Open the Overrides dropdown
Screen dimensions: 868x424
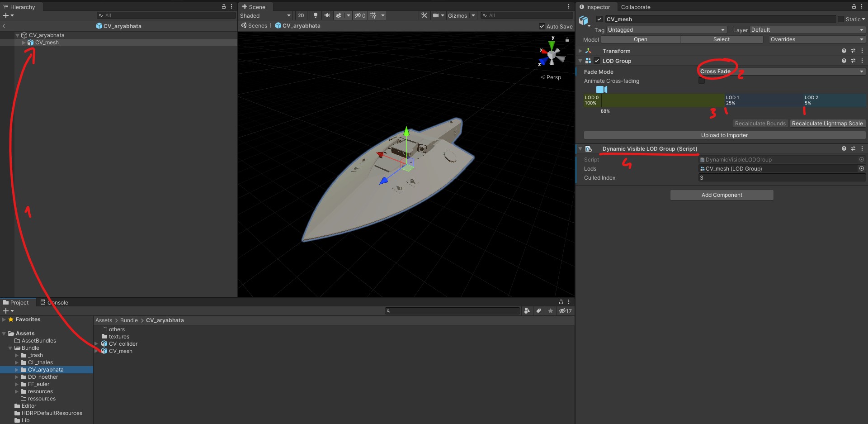click(x=817, y=39)
